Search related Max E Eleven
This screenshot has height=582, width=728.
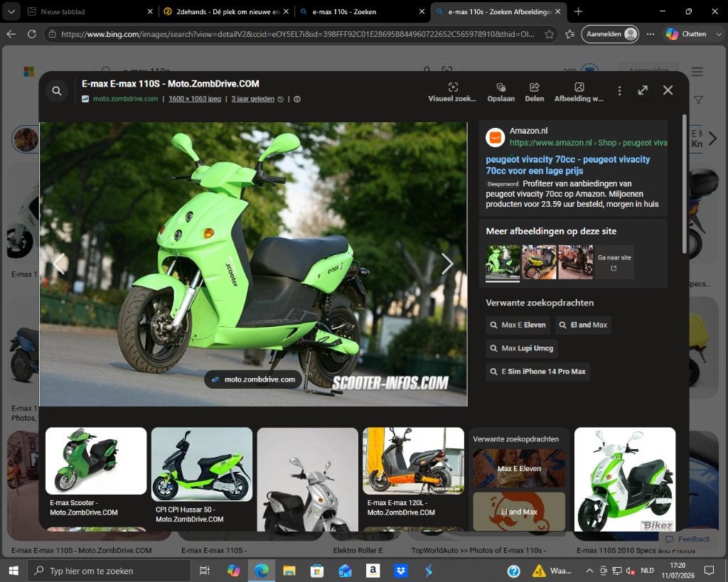pos(518,325)
